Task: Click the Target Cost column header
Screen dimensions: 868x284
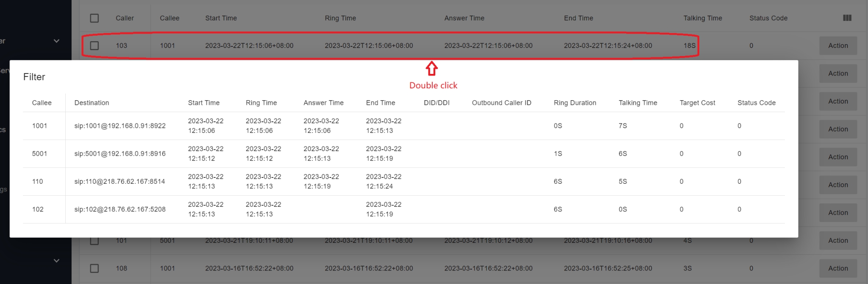Action: 697,103
